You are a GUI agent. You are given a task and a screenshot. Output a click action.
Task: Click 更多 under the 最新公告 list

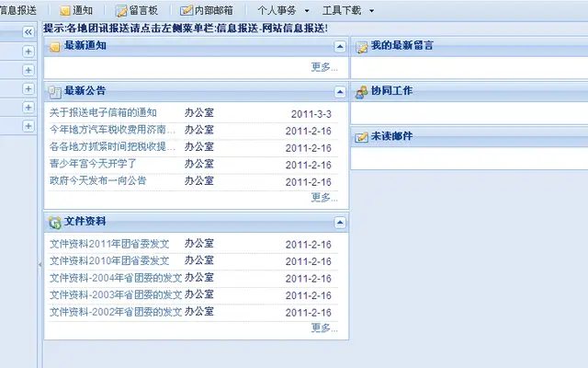point(324,198)
